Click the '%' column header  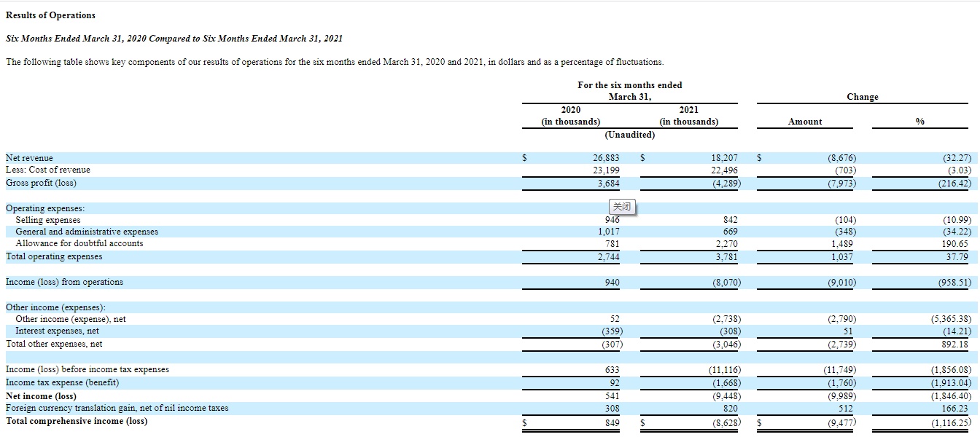click(x=920, y=122)
